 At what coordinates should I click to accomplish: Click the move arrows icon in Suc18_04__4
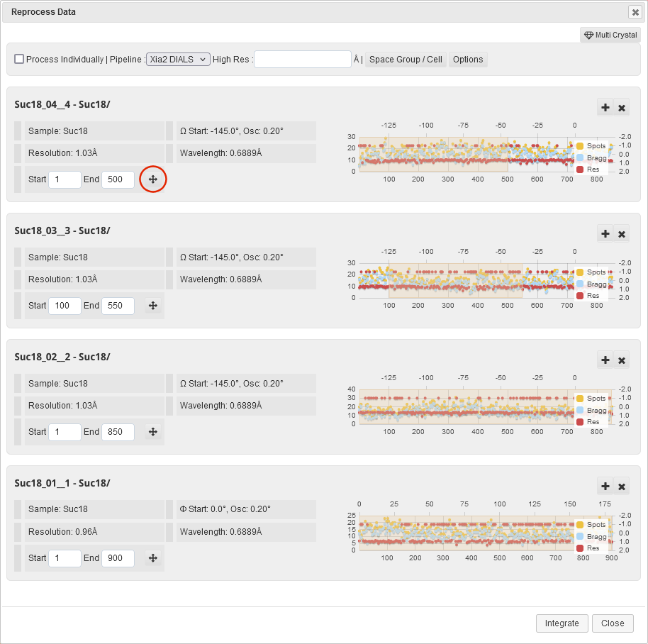click(152, 179)
